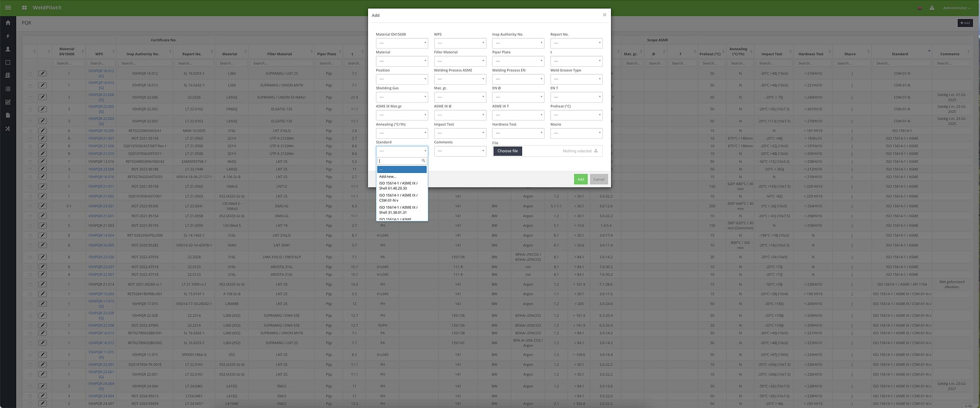Click the Standard dropdown search field
980x408 pixels.
click(x=400, y=161)
